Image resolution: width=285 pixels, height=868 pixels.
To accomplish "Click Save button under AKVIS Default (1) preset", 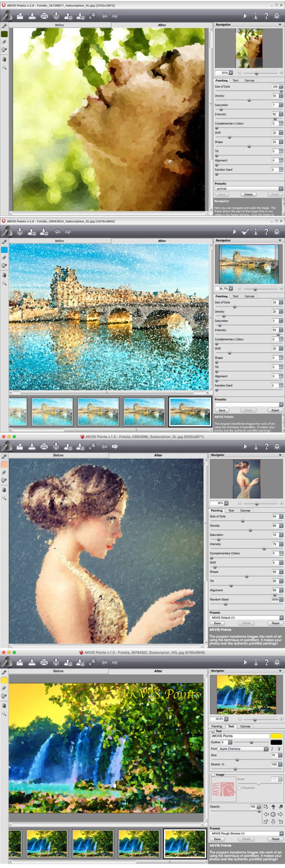I will click(x=217, y=623).
